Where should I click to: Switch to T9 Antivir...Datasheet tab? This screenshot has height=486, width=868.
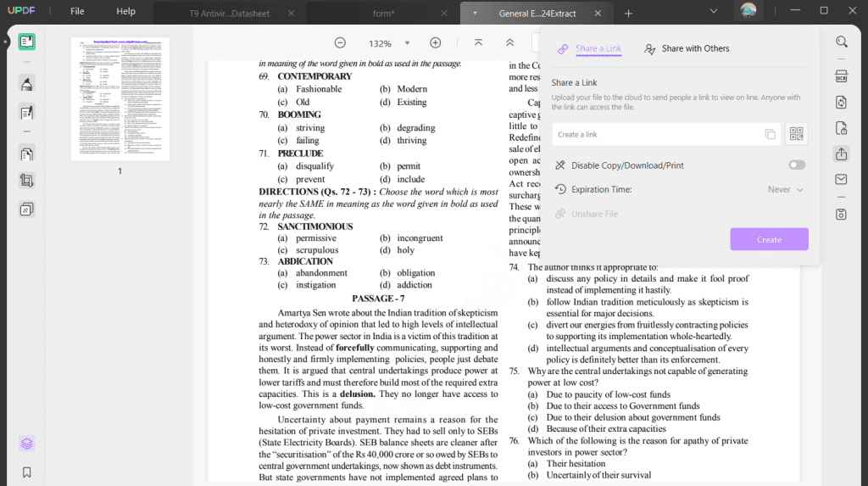click(229, 14)
